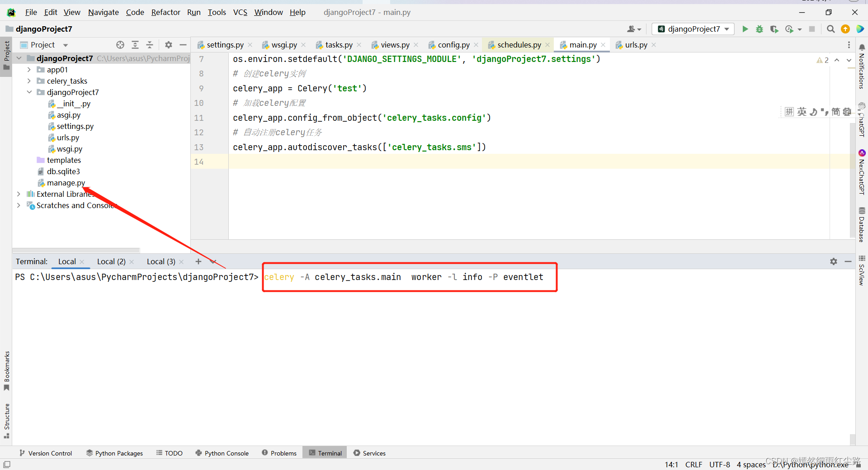868x470 pixels.
Task: Close the urls.py editor tab
Action: pyautogui.click(x=654, y=45)
